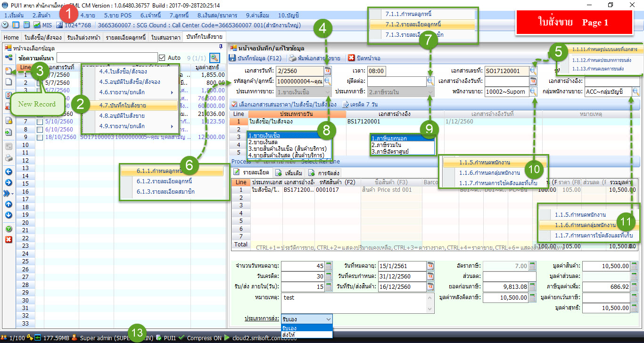
Task: Switch to the Home tab
Action: (11, 37)
